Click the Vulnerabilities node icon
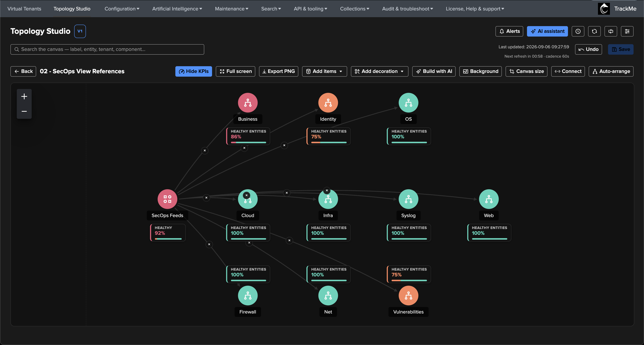 coord(408,295)
